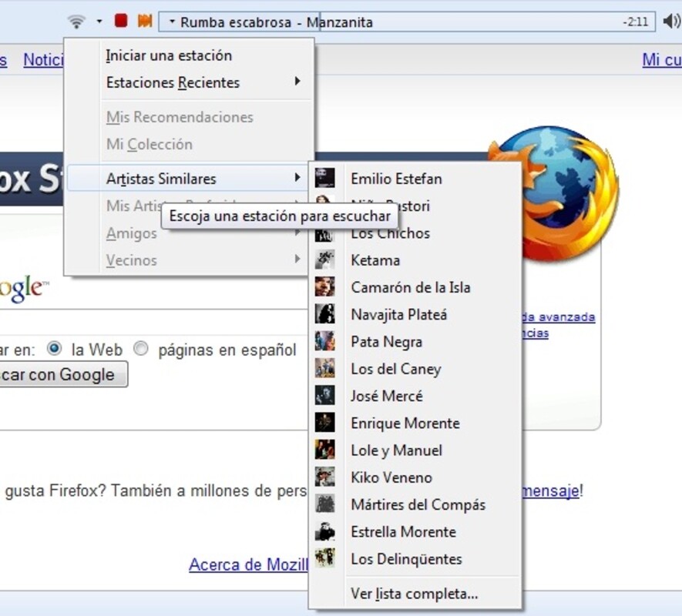Open Ver lista completa... entry
This screenshot has height=616, width=682.
(415, 594)
